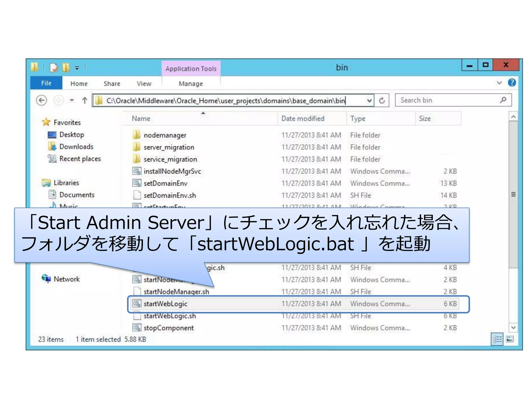Open the Help question mark icon
The width and height of the screenshot is (532, 399).
pos(512,83)
